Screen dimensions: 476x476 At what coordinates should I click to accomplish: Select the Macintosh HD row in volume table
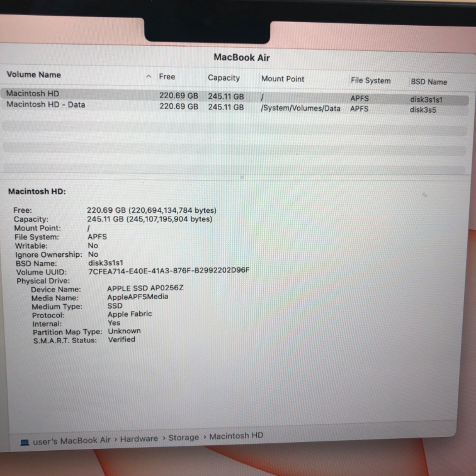tap(33, 94)
